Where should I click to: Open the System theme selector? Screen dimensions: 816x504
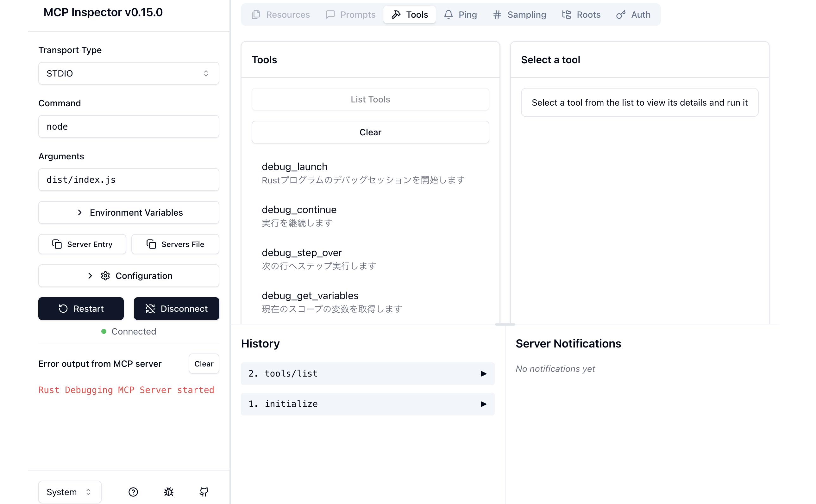(69, 492)
